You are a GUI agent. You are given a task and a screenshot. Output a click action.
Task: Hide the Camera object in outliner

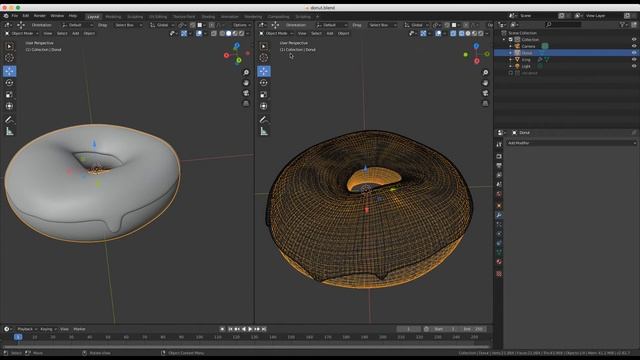click(634, 46)
